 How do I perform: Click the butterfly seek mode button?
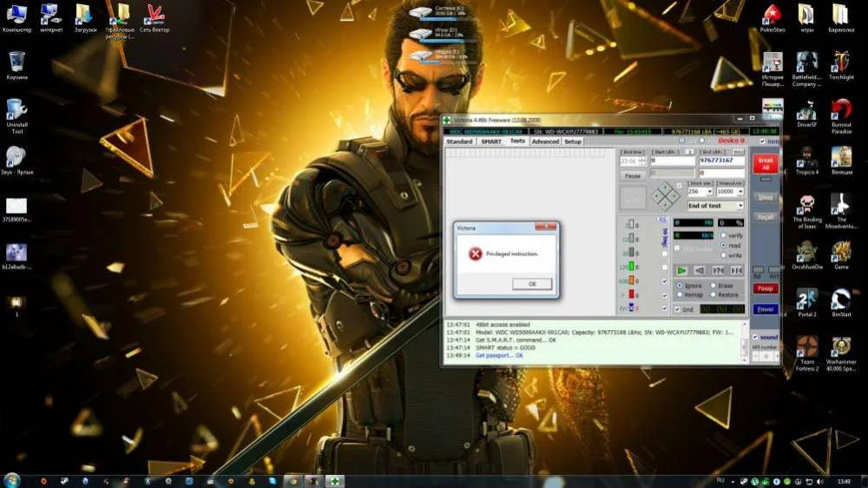718,270
